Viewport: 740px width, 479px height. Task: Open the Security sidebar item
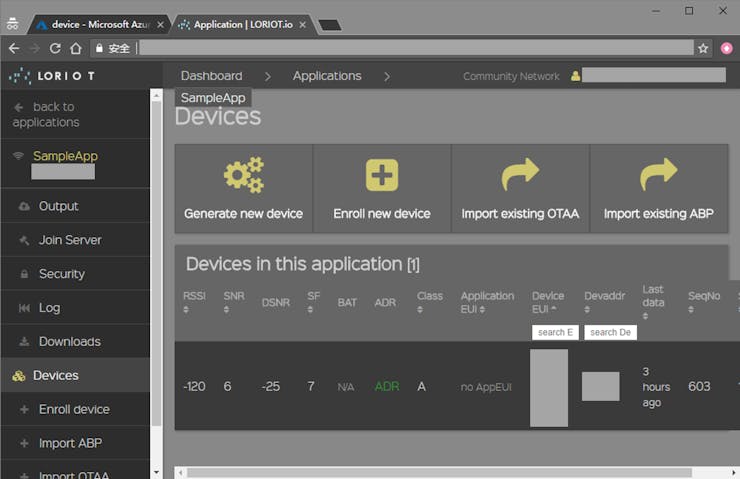point(61,274)
